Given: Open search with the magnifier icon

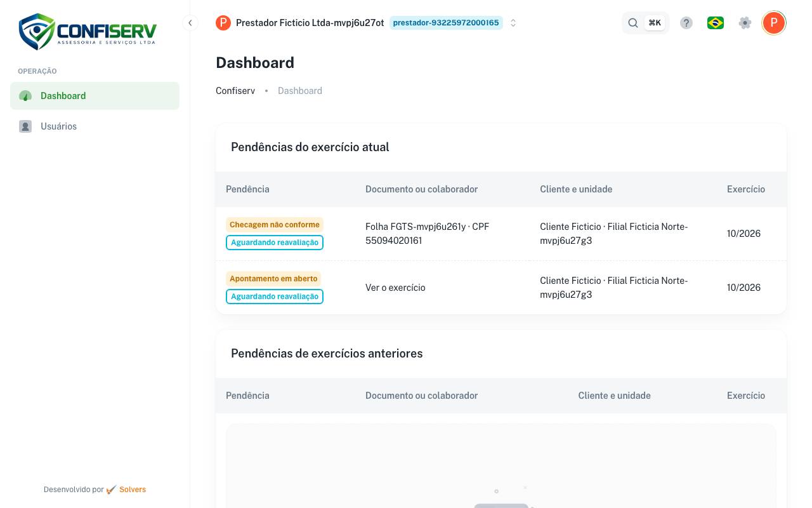Looking at the screenshot, I should pyautogui.click(x=633, y=23).
